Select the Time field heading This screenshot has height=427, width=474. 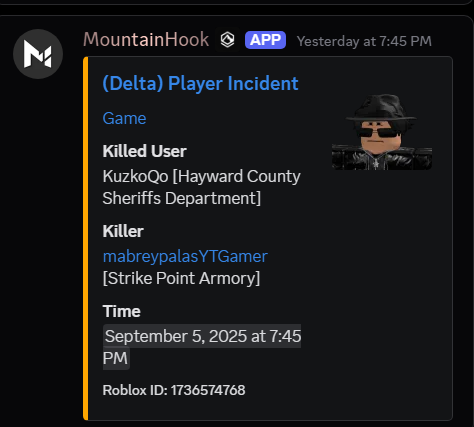pos(121,311)
